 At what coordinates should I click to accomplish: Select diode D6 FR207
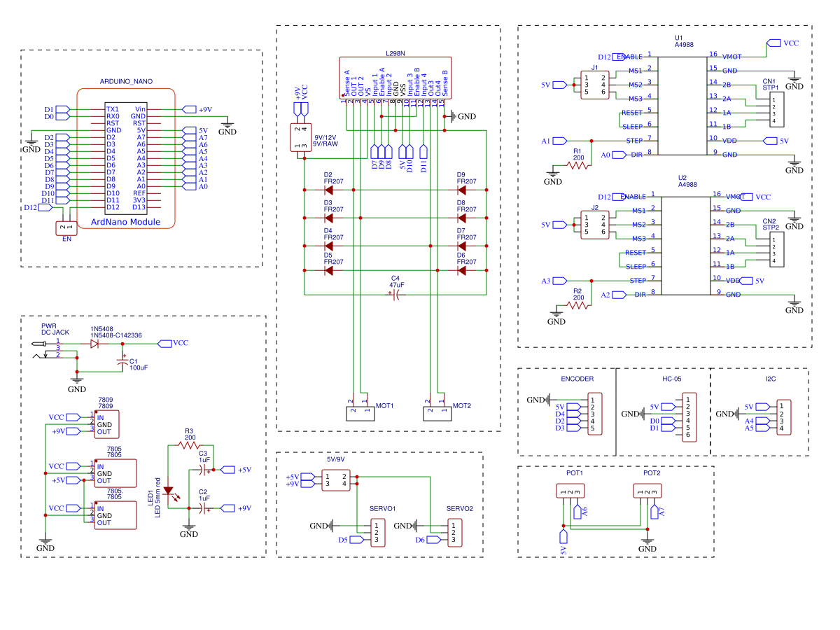click(x=461, y=271)
